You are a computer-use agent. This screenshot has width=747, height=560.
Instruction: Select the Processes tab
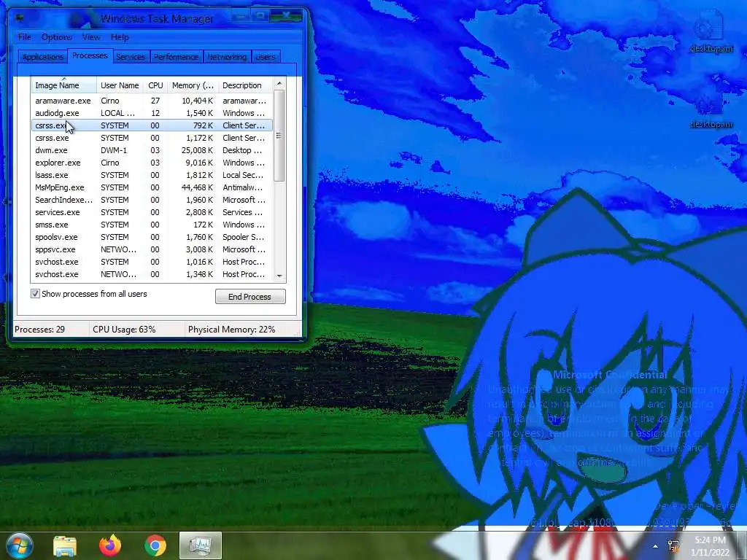[x=90, y=55]
